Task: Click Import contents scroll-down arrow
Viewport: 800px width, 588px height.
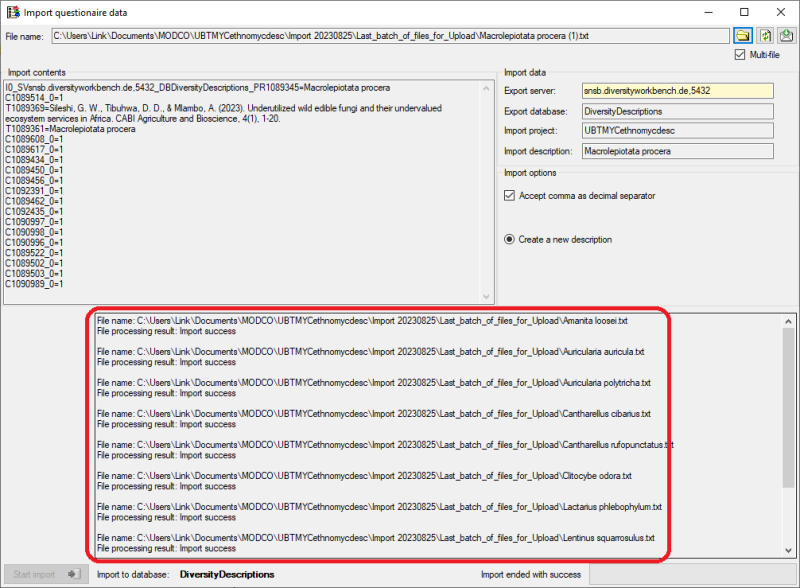Action: tap(487, 295)
